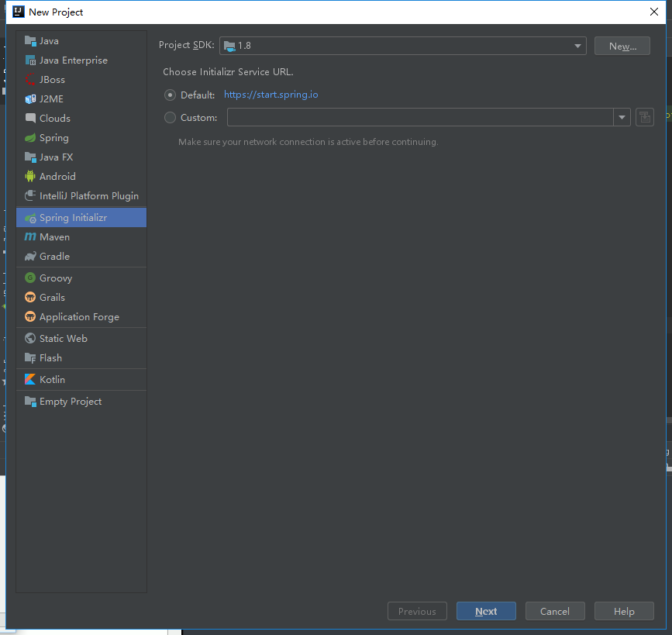Screen dimensions: 672x635
Task: Select the Spring Initializr label
Action: tap(74, 218)
